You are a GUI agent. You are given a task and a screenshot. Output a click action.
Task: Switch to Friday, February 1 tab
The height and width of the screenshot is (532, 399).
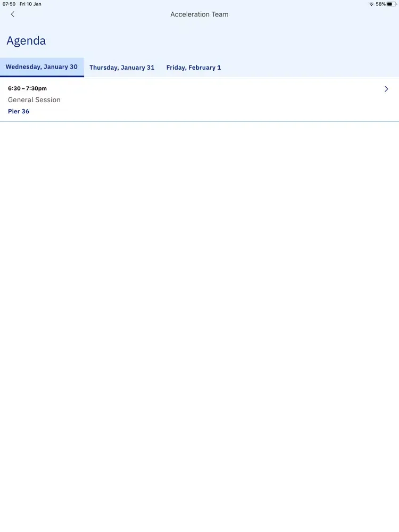[194, 68]
